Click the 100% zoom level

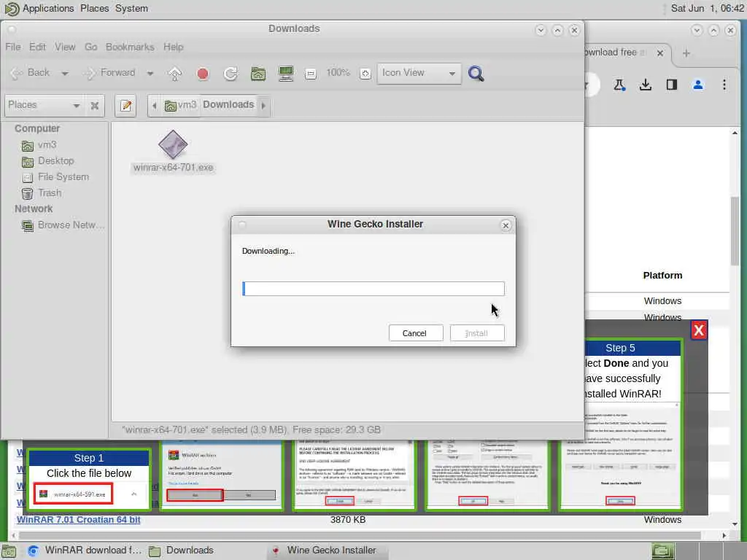pyautogui.click(x=338, y=73)
